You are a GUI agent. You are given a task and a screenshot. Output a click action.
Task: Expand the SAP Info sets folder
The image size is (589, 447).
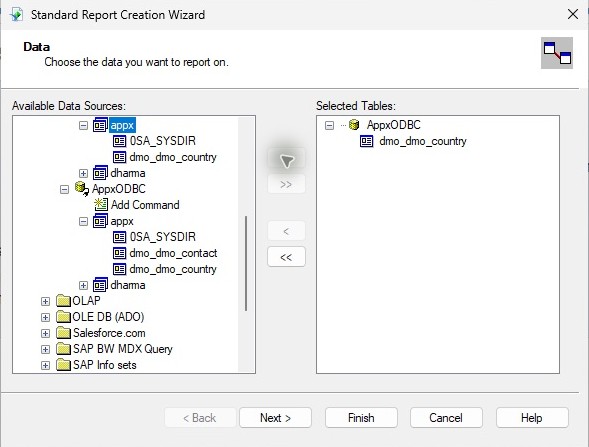(45, 365)
